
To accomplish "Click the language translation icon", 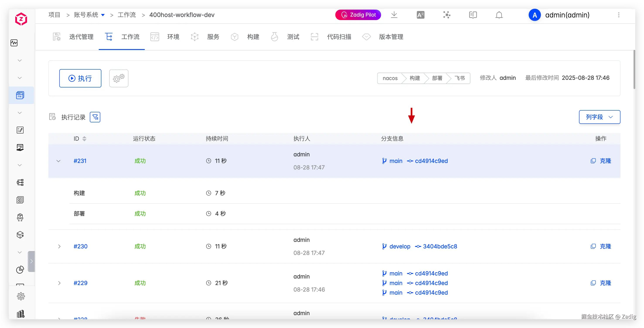I will pos(420,15).
